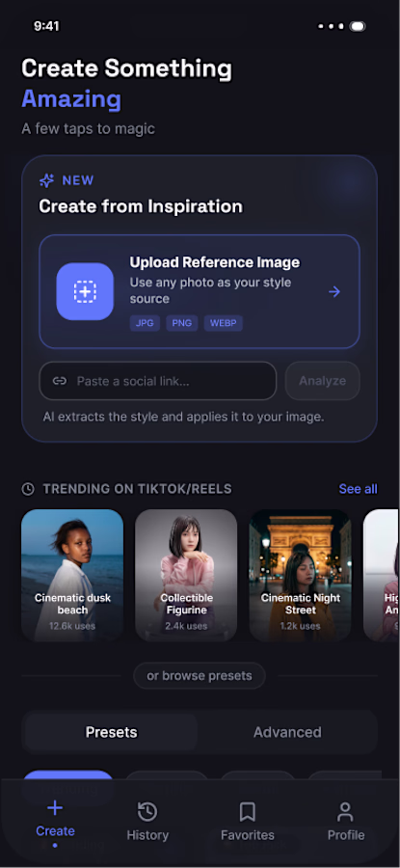Click the Analyze button
The image size is (400, 868).
click(323, 381)
